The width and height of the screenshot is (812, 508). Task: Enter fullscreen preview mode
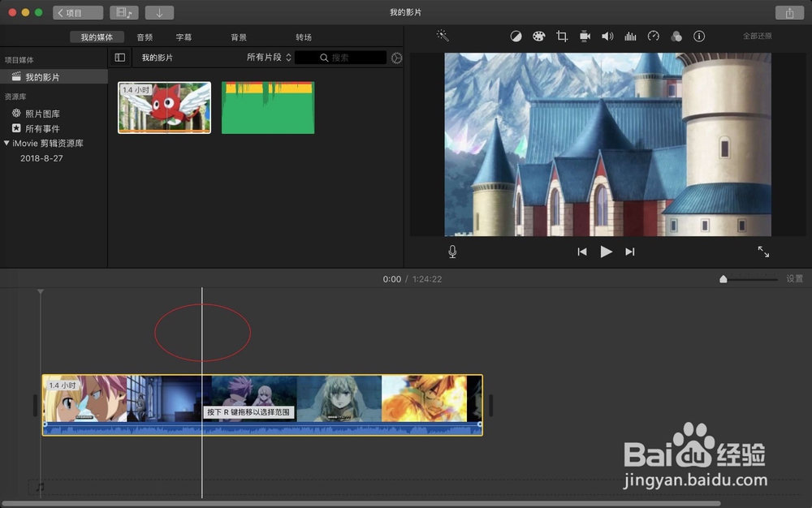click(763, 252)
